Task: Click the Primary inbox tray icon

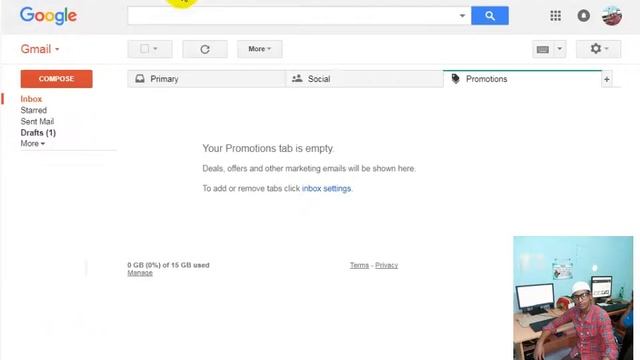Action: tap(140, 78)
